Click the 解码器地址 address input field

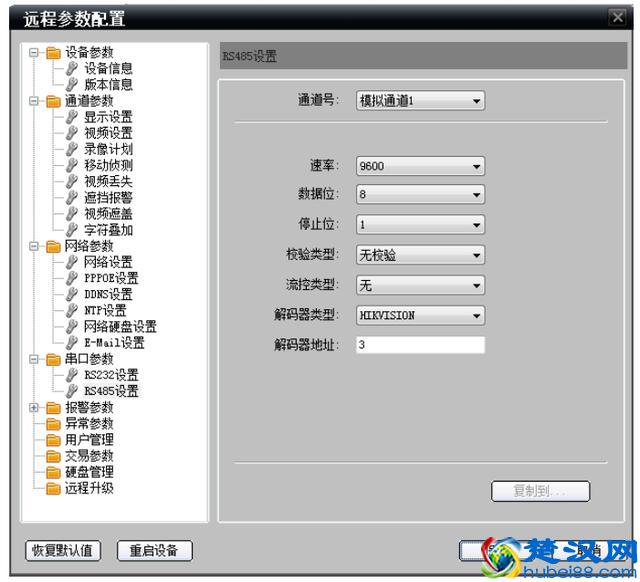(x=420, y=345)
